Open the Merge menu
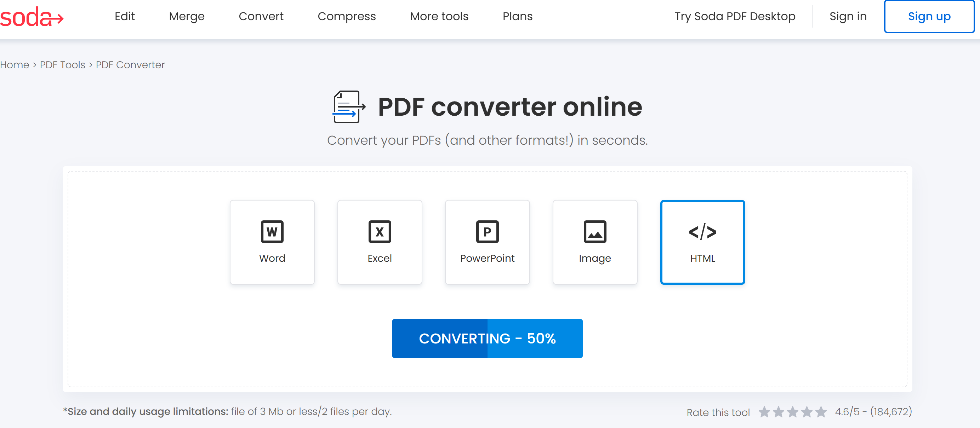This screenshot has width=980, height=428. [x=187, y=16]
